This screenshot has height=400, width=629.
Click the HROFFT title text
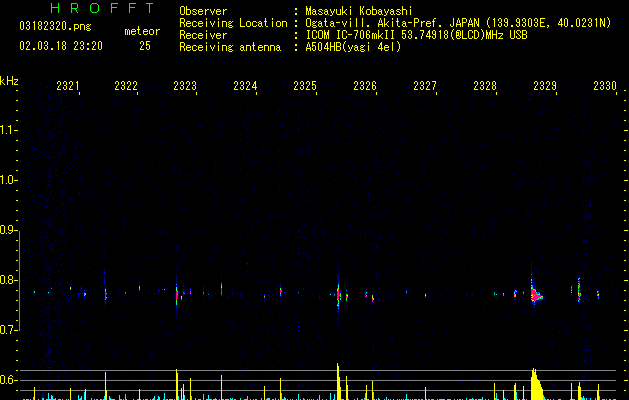pyautogui.click(x=103, y=8)
